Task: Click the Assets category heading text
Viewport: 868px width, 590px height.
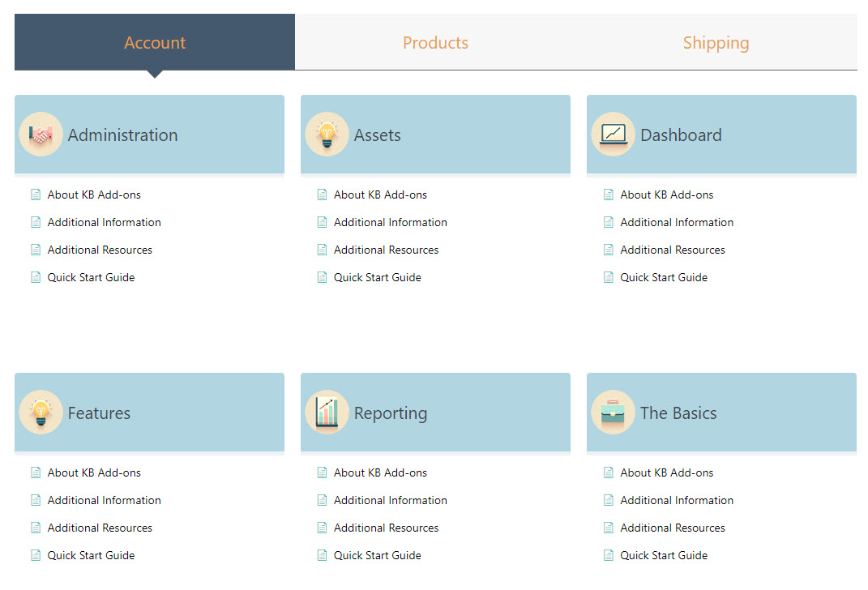Action: pos(377,135)
